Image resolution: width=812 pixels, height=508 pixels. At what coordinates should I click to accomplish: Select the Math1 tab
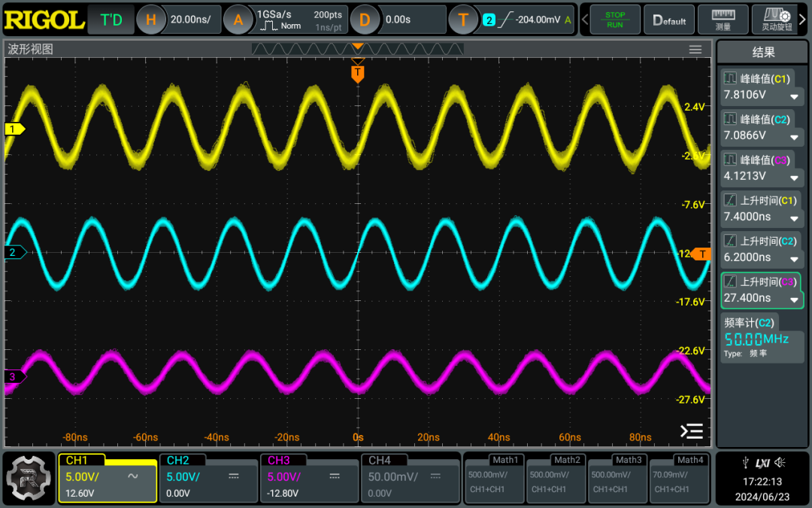point(505,460)
